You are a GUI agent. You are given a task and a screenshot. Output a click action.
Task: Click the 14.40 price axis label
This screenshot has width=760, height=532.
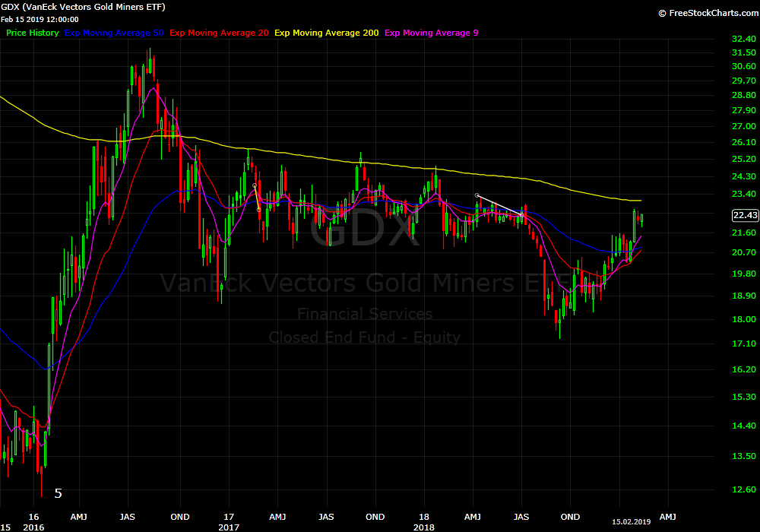(744, 426)
